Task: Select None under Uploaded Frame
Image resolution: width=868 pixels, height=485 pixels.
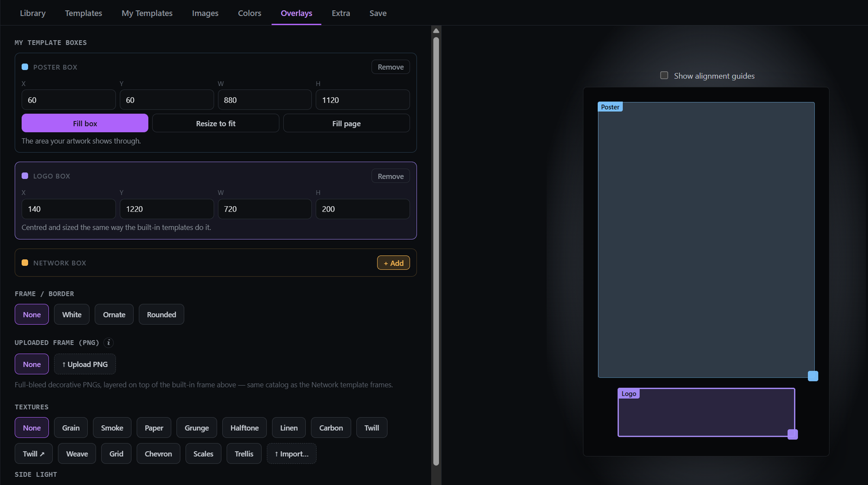Action: 32,364
